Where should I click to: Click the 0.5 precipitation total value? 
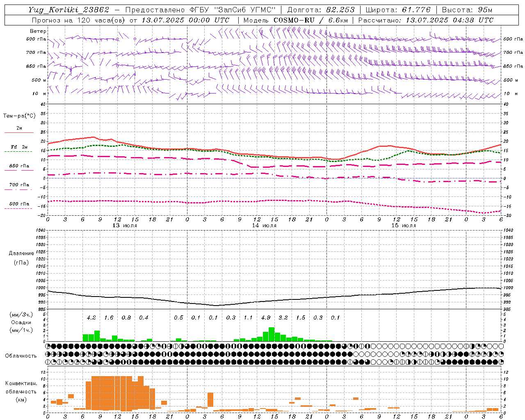click(178, 317)
